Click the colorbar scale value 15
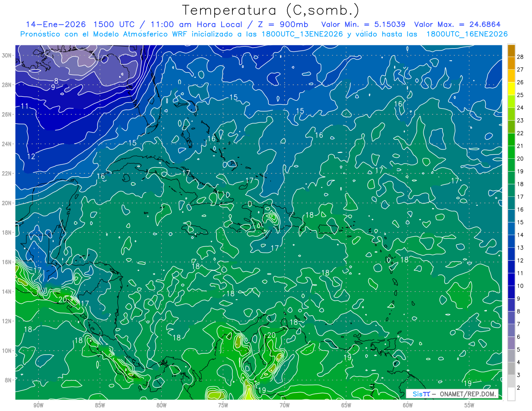The height and width of the screenshot is (411, 532). pos(520,222)
